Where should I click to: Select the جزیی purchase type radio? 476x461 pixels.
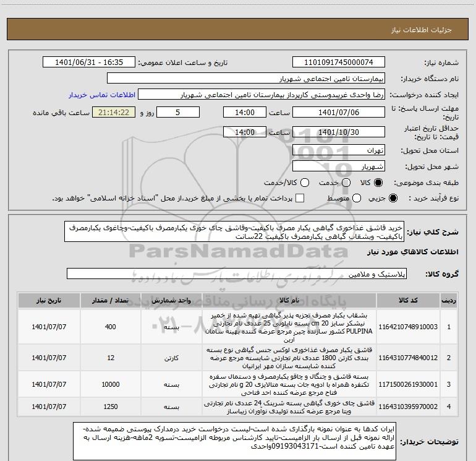point(393,198)
